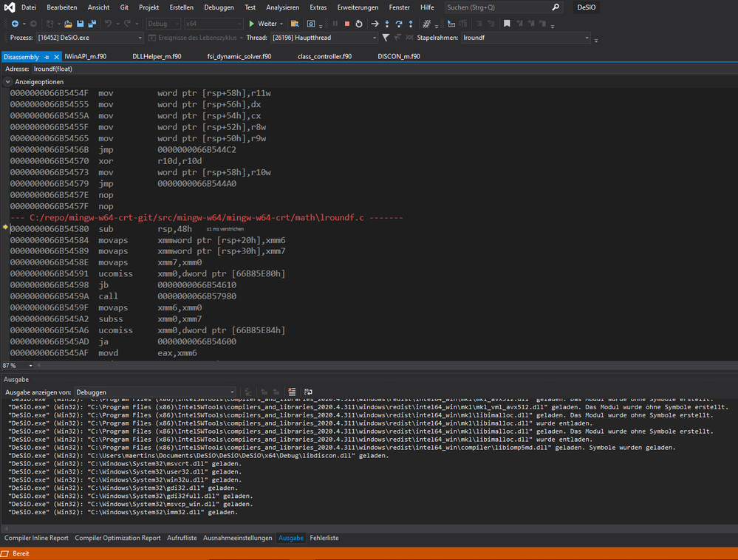Click the lroundf.c source path line
738x560 pixels.
coord(207,217)
